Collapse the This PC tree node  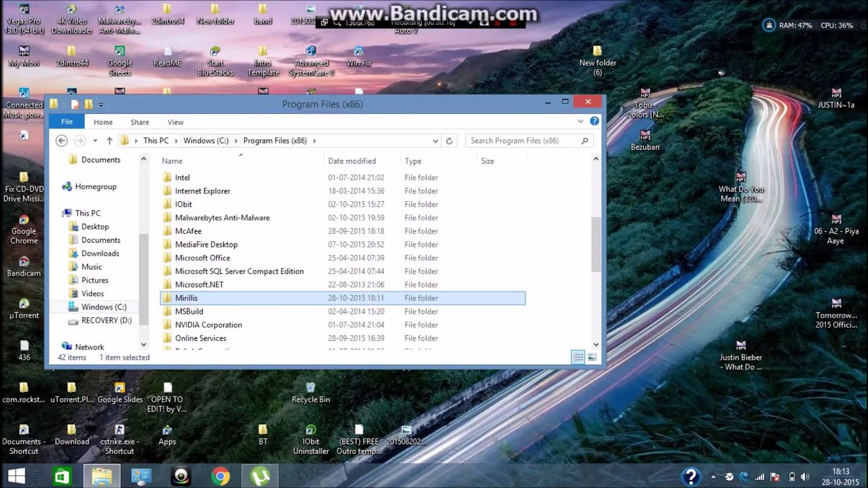coord(56,213)
